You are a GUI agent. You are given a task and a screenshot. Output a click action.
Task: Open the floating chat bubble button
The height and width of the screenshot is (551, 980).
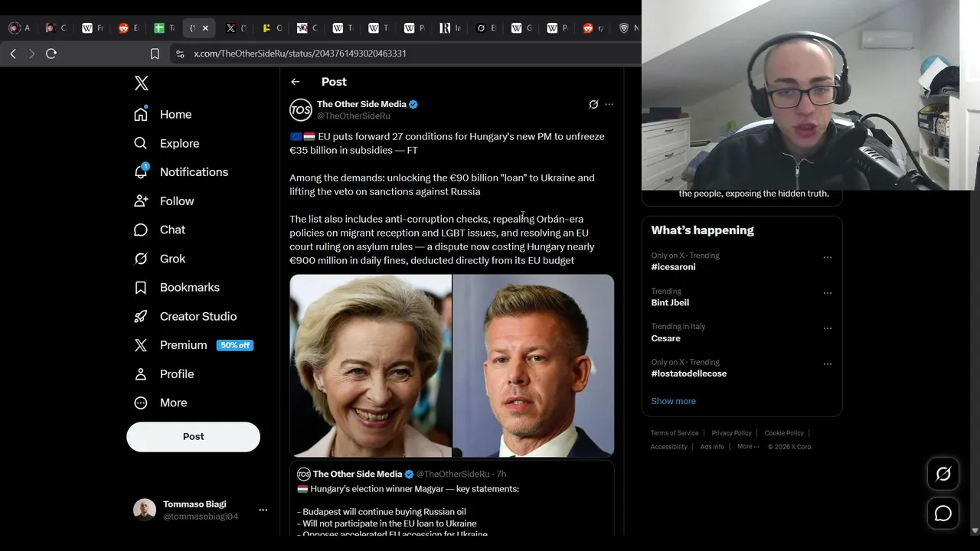tap(943, 514)
